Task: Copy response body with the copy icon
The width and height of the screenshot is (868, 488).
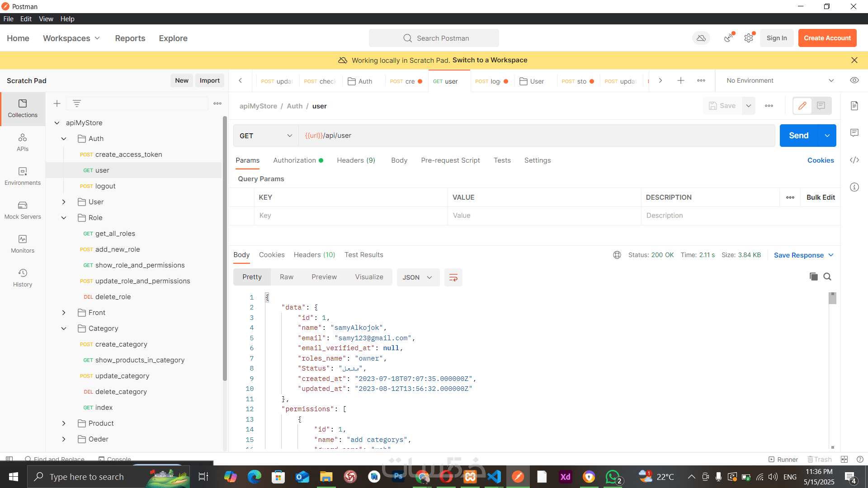Action: [x=813, y=277]
